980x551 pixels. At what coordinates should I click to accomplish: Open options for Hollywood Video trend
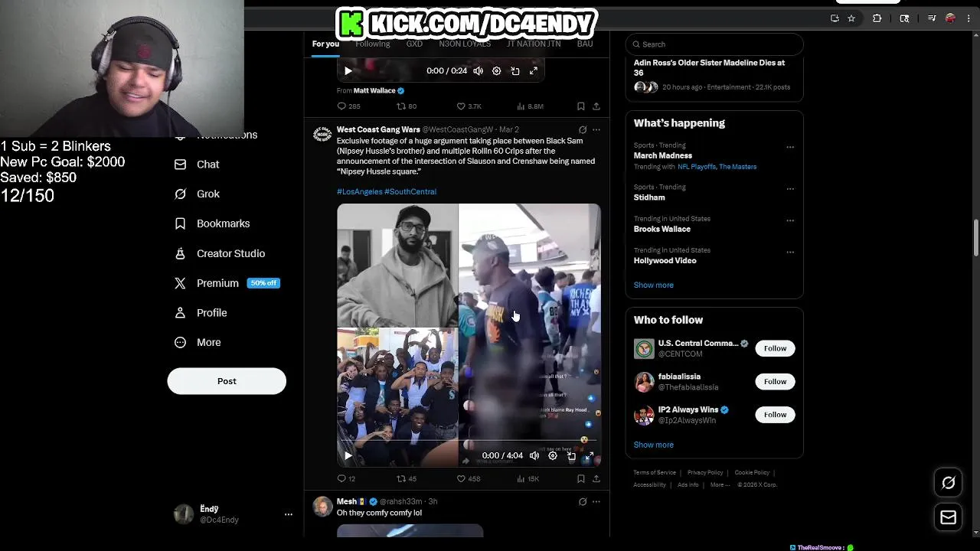click(790, 252)
